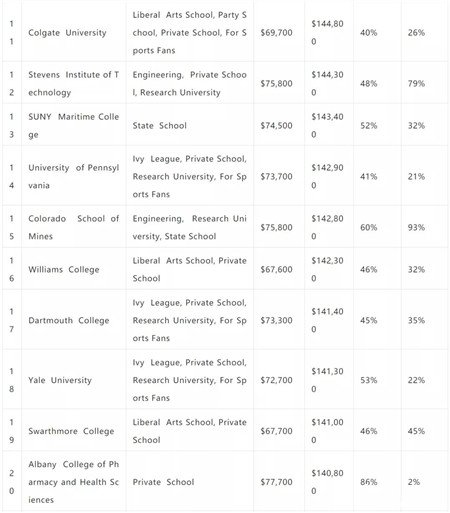Click the Private School category for Albany College
The height and width of the screenshot is (513, 450).
pyautogui.click(x=163, y=482)
